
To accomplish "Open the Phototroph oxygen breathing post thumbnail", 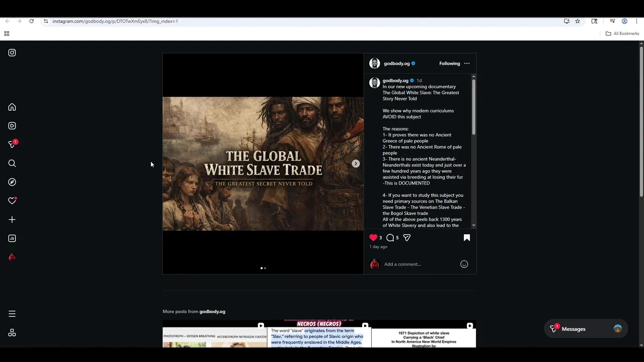I will [x=214, y=334].
